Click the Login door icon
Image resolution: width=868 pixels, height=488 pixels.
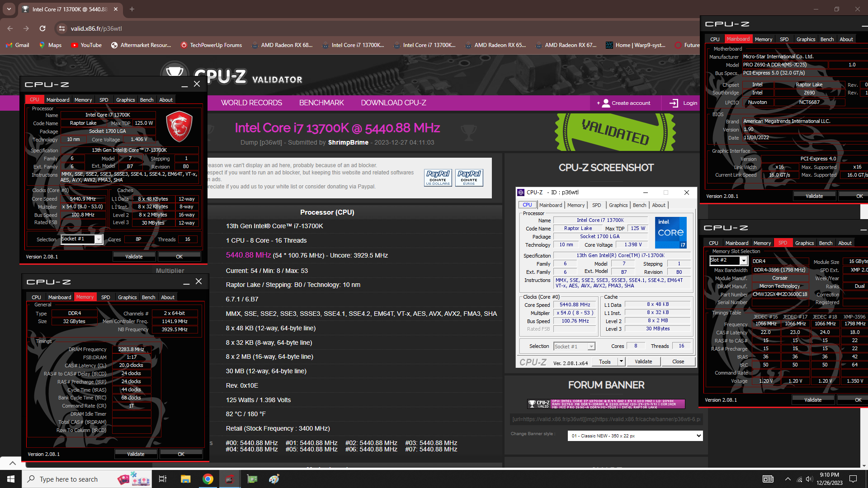tap(674, 103)
